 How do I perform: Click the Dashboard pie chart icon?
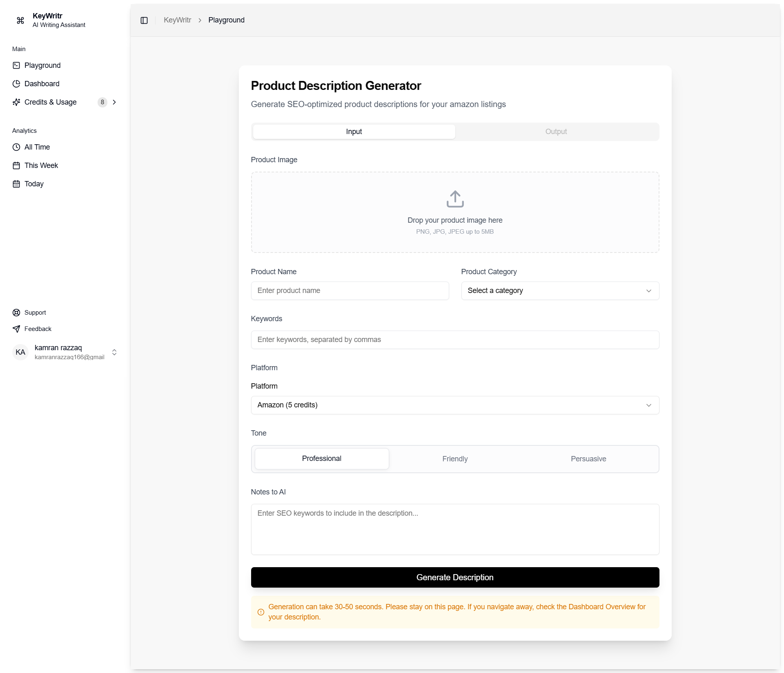(x=16, y=84)
